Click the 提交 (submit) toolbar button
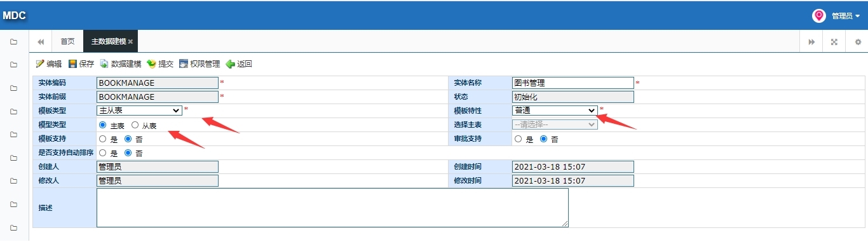The width and height of the screenshot is (868, 242). click(x=160, y=64)
